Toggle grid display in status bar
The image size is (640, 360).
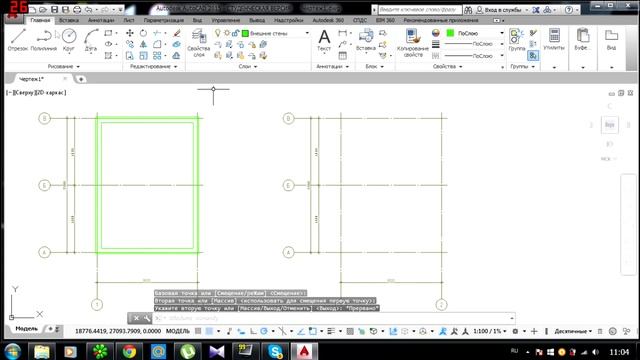(x=198, y=331)
